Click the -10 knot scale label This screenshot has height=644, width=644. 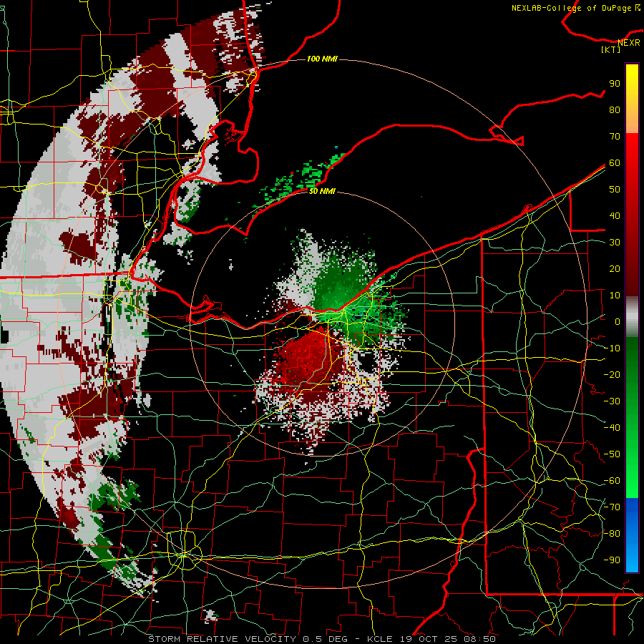tap(612, 348)
